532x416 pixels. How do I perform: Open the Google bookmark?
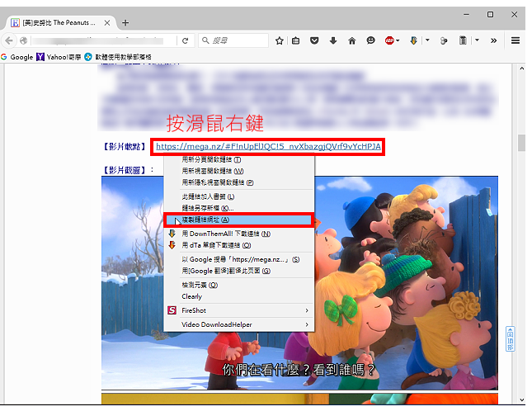pyautogui.click(x=17, y=57)
